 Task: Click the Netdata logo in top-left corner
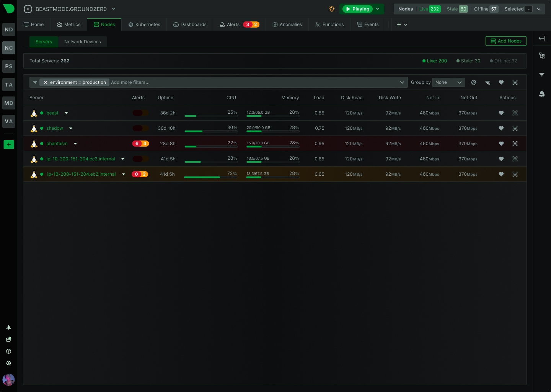(x=8, y=8)
